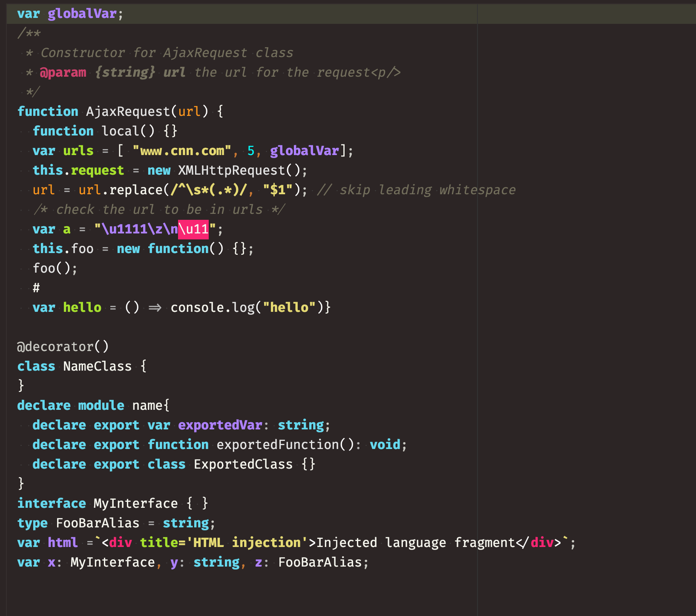Click FooBarAlias on the last code line

click(320, 562)
